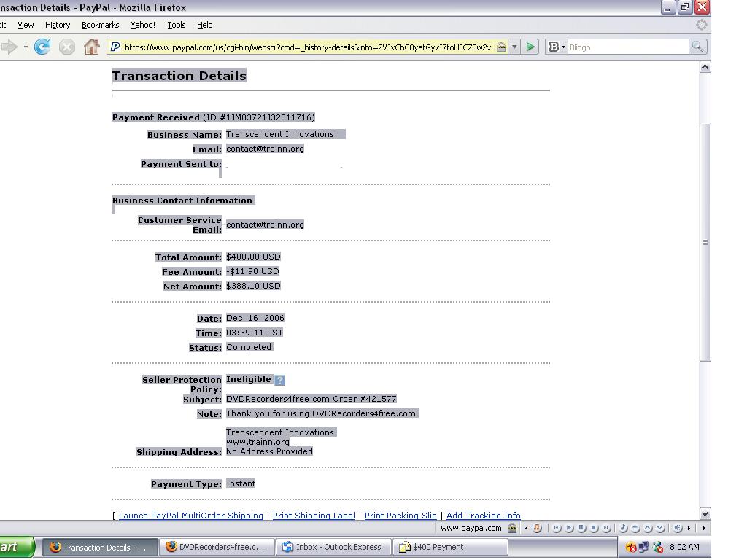Click the scrollbar down arrow
The height and width of the screenshot is (560, 747).
pos(705,513)
